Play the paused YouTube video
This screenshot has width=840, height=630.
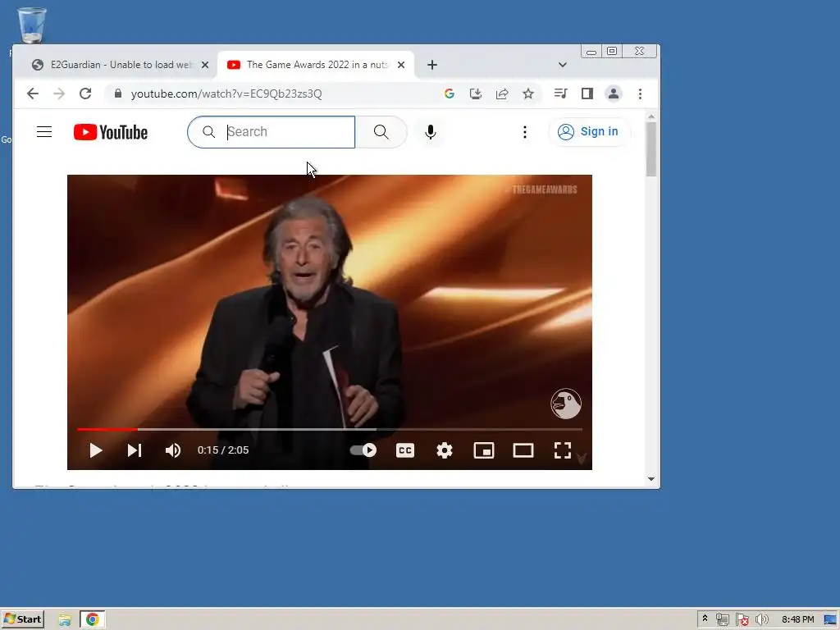click(96, 450)
